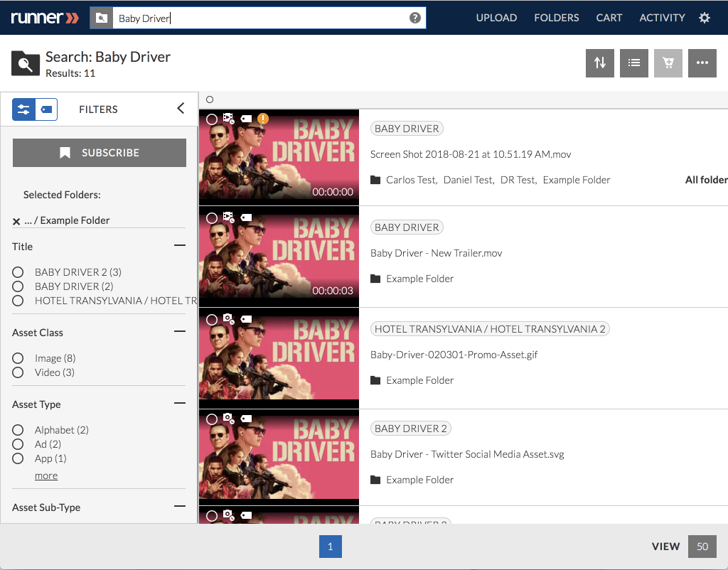Viewport: 728px width, 570px height.
Task: Open the view count 50 dropdown
Action: tap(702, 547)
